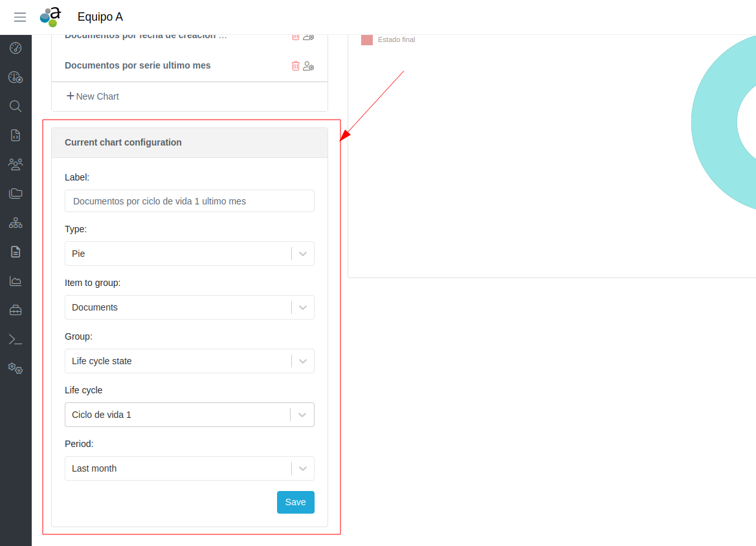The width and height of the screenshot is (756, 546).
Task: Open the area chart sidebar icon
Action: [x=16, y=281]
